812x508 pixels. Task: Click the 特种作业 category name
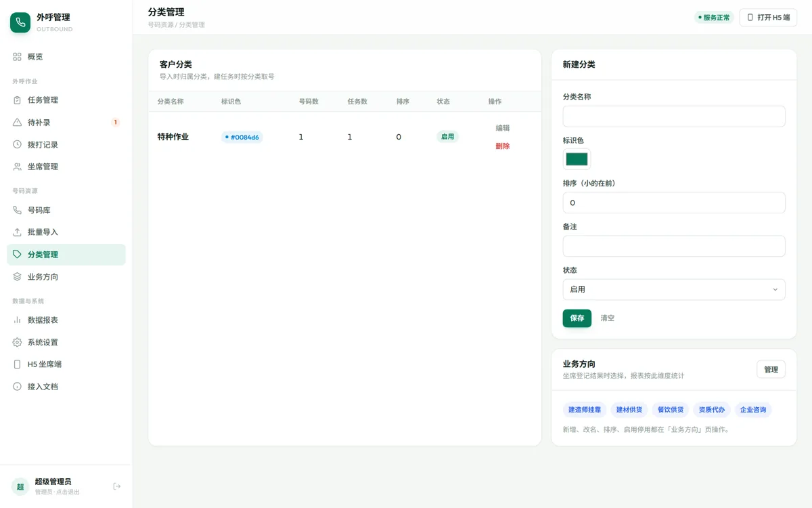pyautogui.click(x=173, y=137)
